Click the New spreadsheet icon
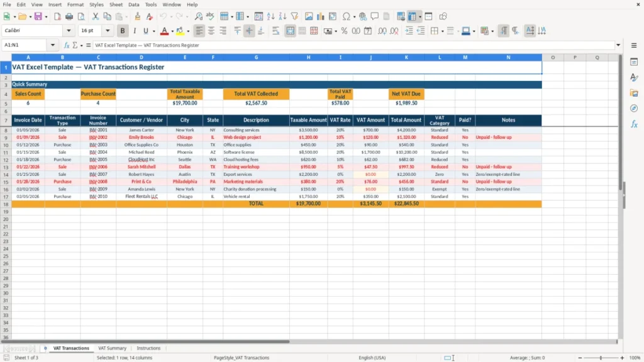The width and height of the screenshot is (644, 362). coord(6,16)
